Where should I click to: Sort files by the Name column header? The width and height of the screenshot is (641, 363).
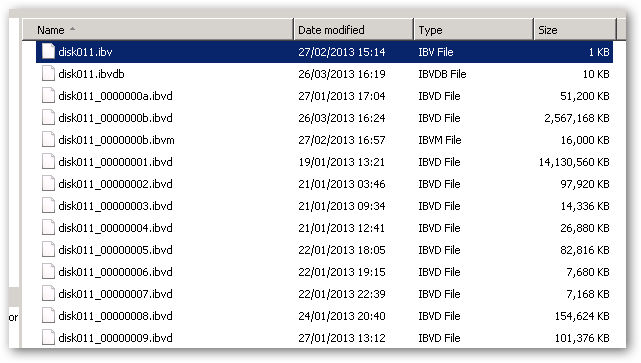click(158, 30)
